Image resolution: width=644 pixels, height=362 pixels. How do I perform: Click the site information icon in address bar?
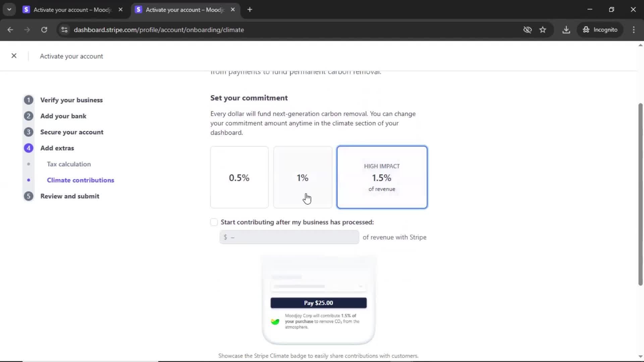point(64,30)
